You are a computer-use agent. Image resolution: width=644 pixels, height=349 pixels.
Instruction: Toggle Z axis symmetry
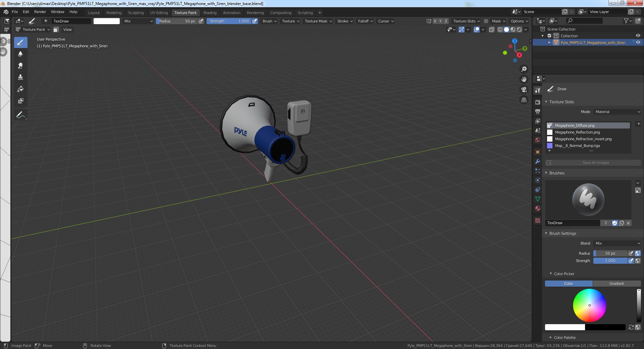(x=446, y=21)
